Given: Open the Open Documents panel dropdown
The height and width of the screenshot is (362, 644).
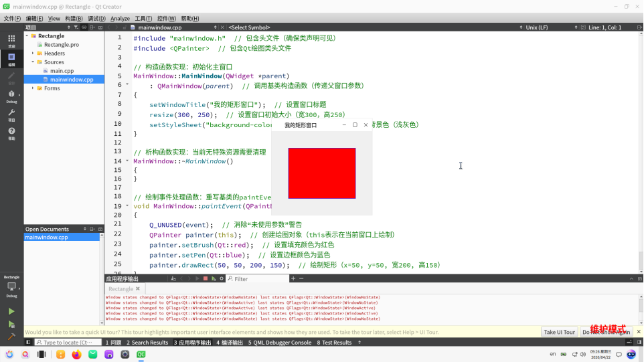Looking at the screenshot, I should pos(85,229).
